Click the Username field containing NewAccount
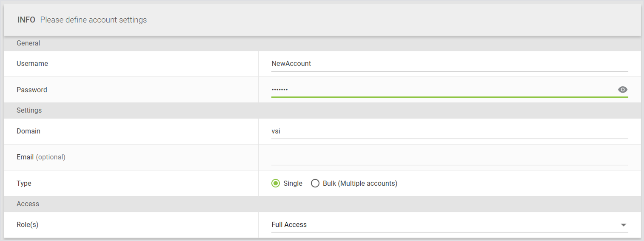The width and height of the screenshot is (644, 241). [449, 64]
